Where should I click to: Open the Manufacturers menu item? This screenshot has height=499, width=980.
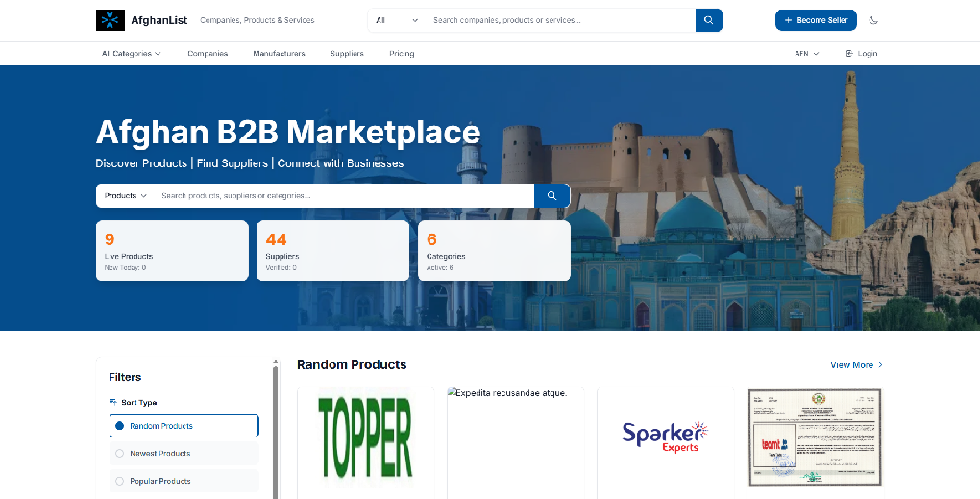[x=279, y=54]
